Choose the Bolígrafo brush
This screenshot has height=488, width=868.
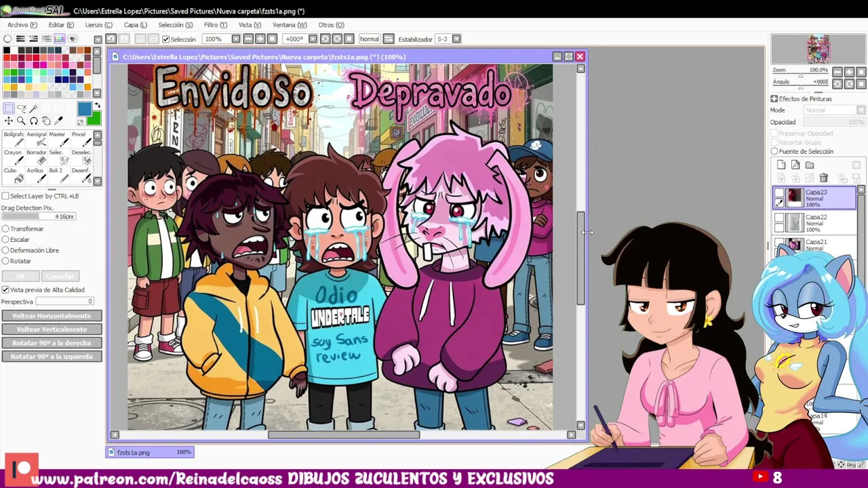[14, 139]
